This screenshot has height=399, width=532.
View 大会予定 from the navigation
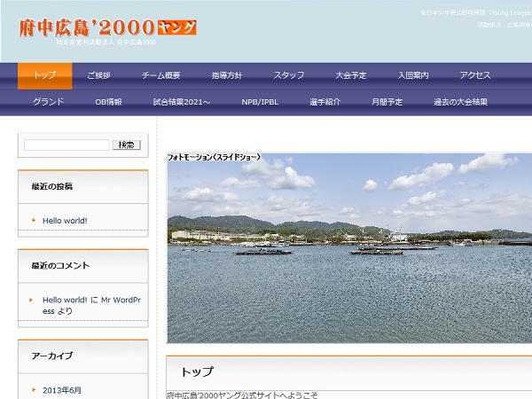(x=351, y=75)
